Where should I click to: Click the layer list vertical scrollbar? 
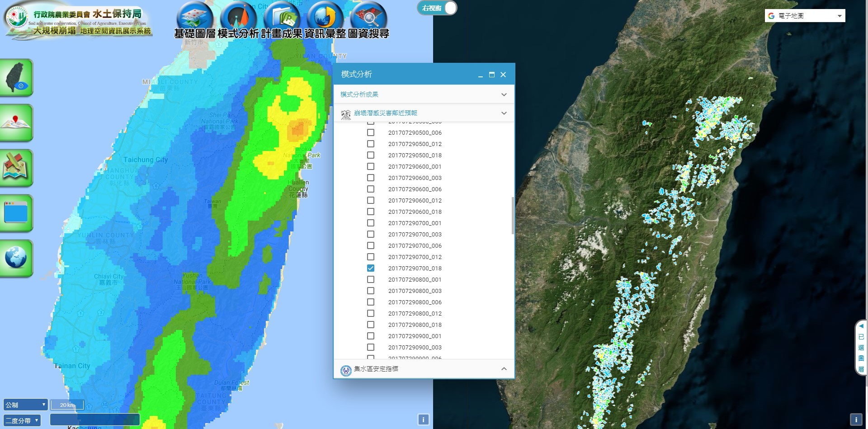point(513,216)
